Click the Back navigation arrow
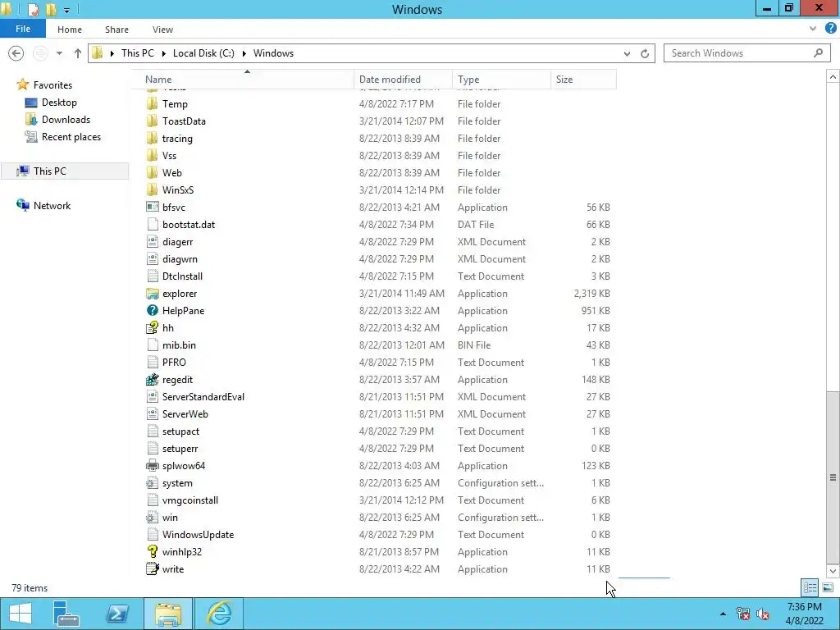Image resolution: width=840 pixels, height=630 pixels. click(x=16, y=53)
